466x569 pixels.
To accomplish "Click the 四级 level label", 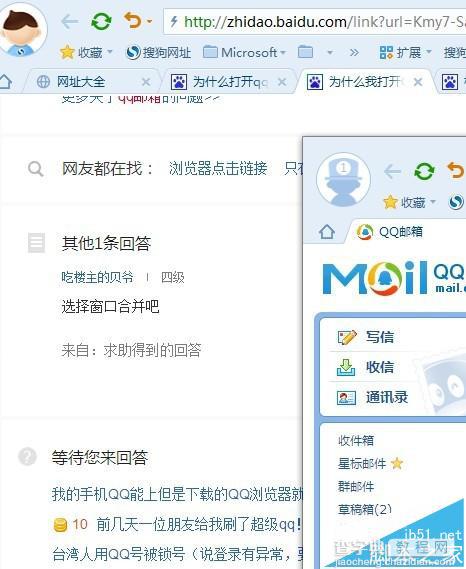I will coord(172,278).
